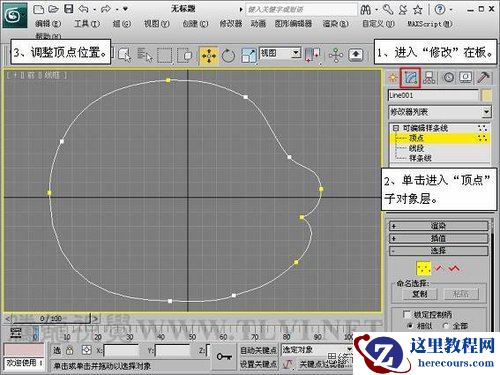Click the previous frame arrow on time slider
500x375 pixels.
pos(8,319)
